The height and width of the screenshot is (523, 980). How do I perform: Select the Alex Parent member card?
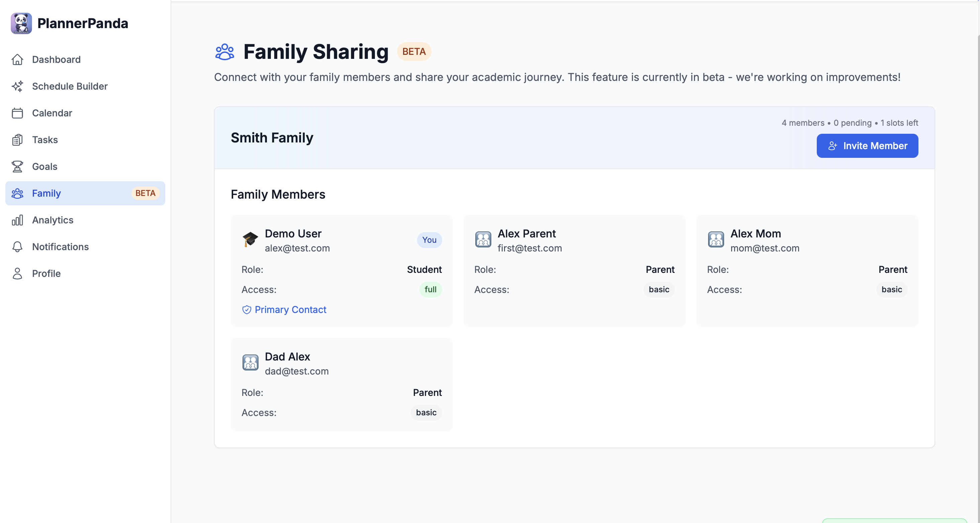(574, 271)
